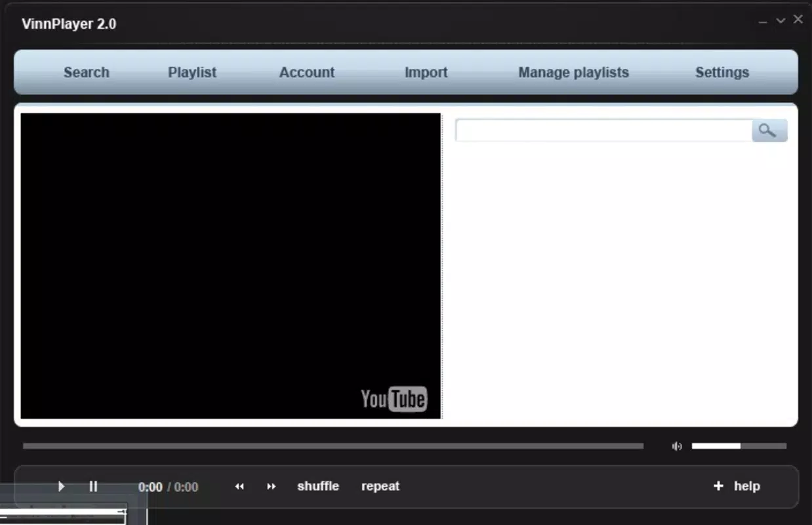Click the 0:00 / 0:00 time display
Viewport: 812px width, 525px height.
point(168,487)
